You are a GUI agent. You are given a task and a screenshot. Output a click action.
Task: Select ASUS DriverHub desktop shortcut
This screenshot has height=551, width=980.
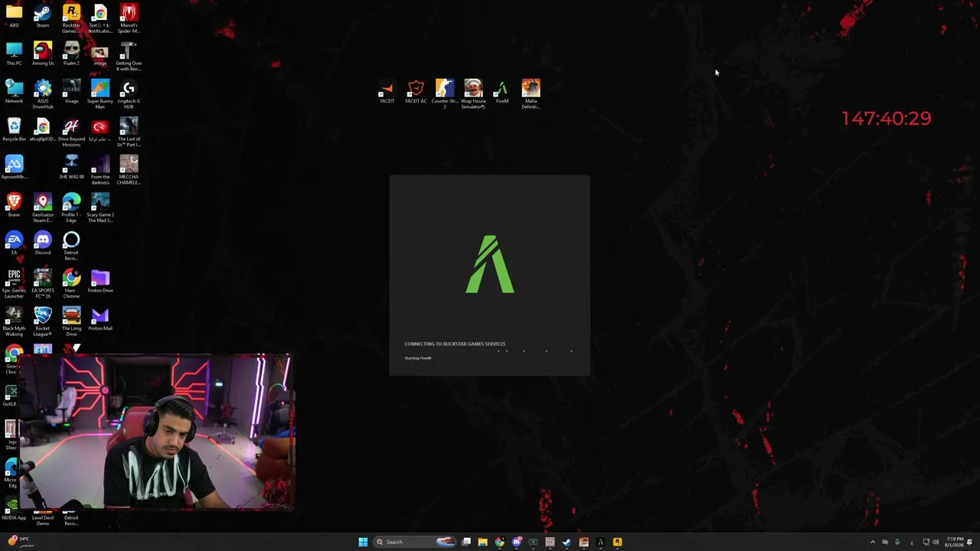[43, 95]
